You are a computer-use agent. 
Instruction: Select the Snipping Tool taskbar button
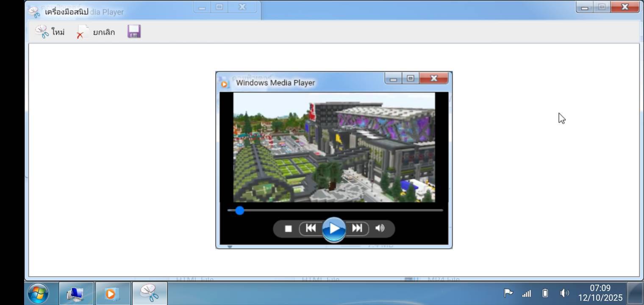pyautogui.click(x=150, y=294)
